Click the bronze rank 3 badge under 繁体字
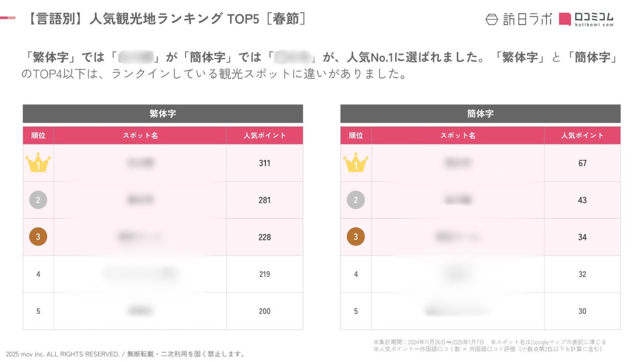Screen dimensions: 644x362 [38, 237]
